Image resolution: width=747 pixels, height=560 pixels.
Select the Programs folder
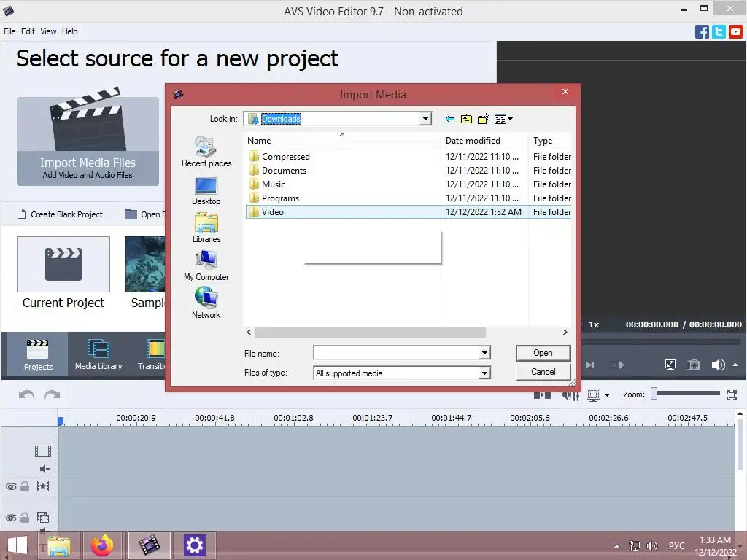pyautogui.click(x=274, y=198)
